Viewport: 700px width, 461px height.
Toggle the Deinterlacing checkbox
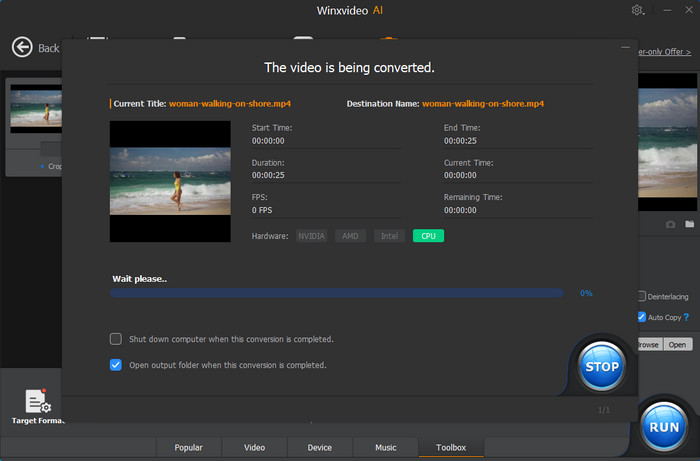642,296
